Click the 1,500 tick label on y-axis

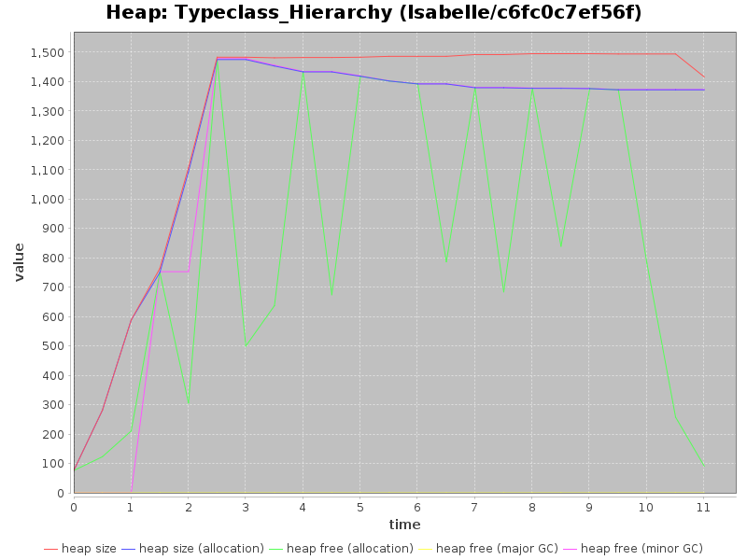tap(49, 53)
